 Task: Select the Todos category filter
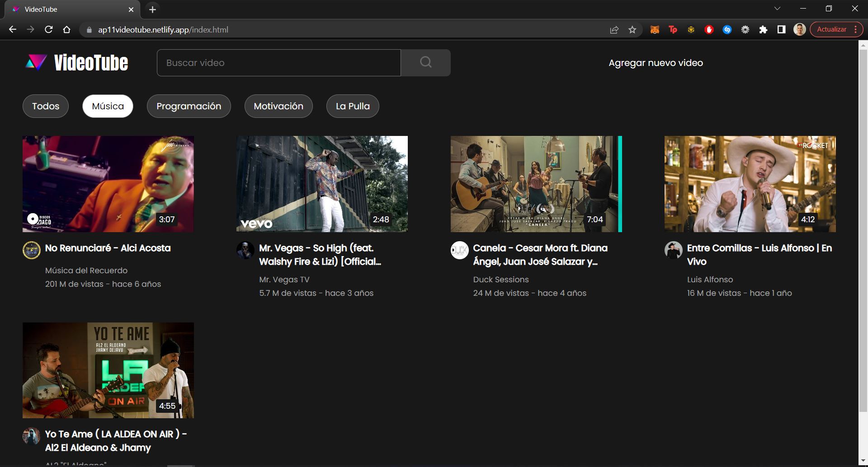coord(46,106)
